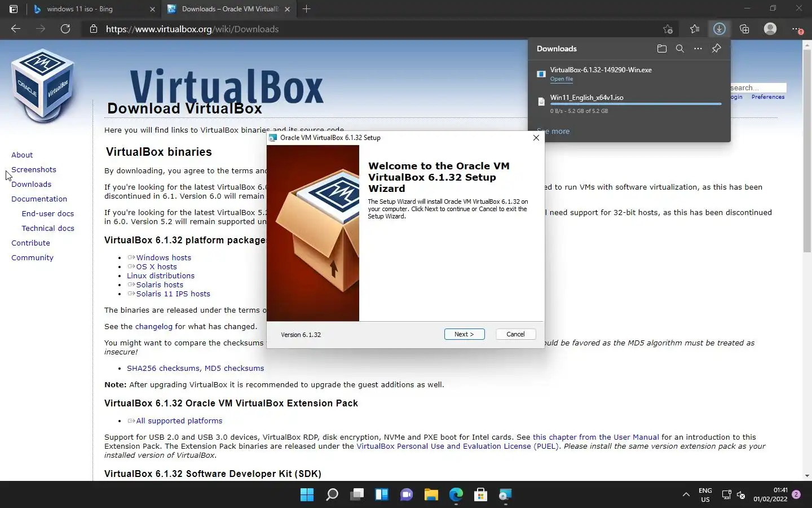Add this page to favorites star icon
This screenshot has width=812, height=508.
pos(668,29)
